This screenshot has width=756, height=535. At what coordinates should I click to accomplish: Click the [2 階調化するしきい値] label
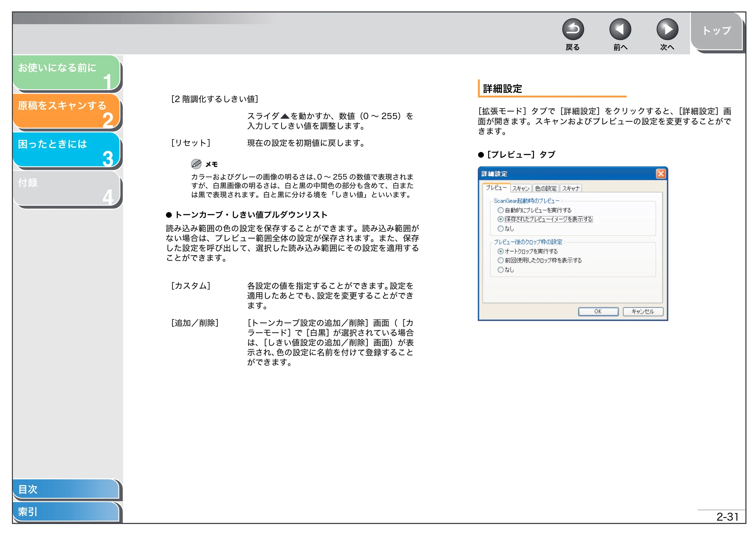click(x=214, y=99)
